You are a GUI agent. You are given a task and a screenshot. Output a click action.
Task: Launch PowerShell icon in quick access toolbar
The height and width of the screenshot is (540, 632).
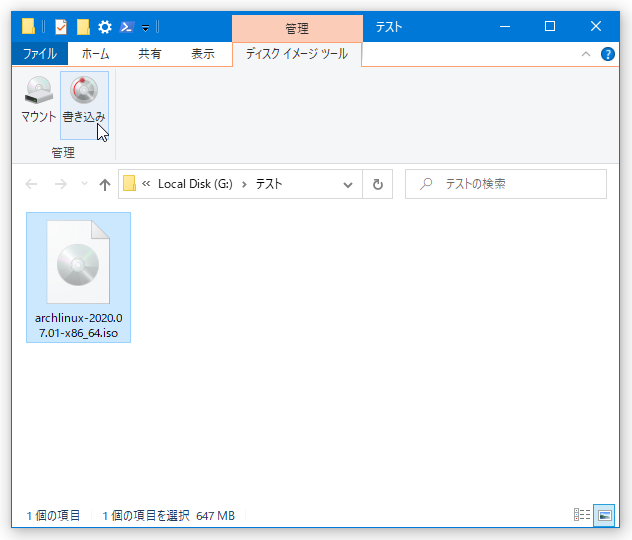(x=127, y=27)
